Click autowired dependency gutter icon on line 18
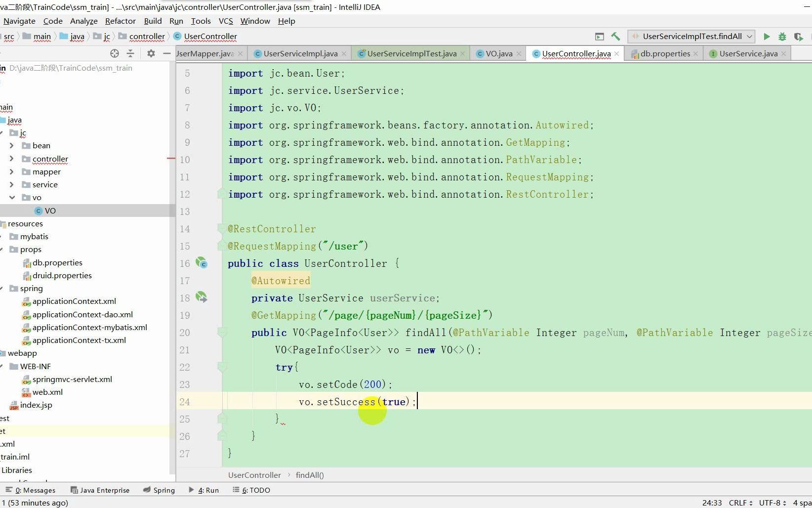The image size is (812, 508). coord(202,297)
